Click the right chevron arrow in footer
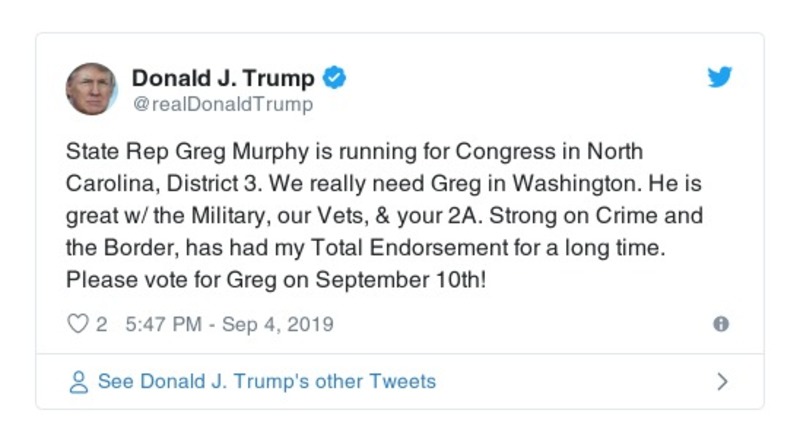Screen dimensions: 800x445 722,382
